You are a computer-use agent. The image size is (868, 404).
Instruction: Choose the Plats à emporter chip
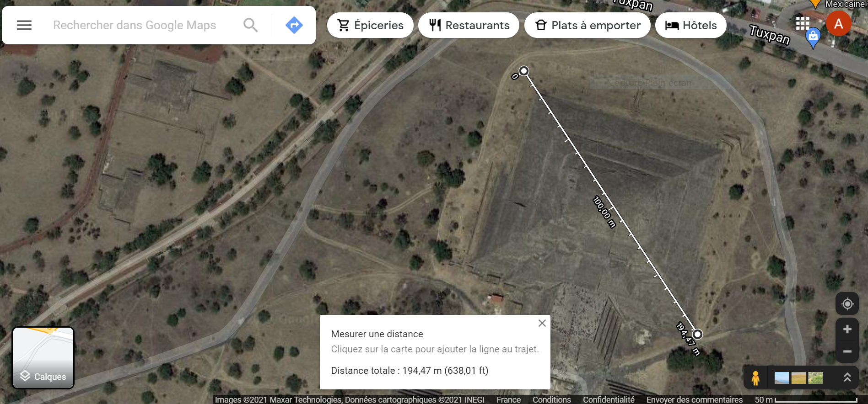[x=587, y=25]
